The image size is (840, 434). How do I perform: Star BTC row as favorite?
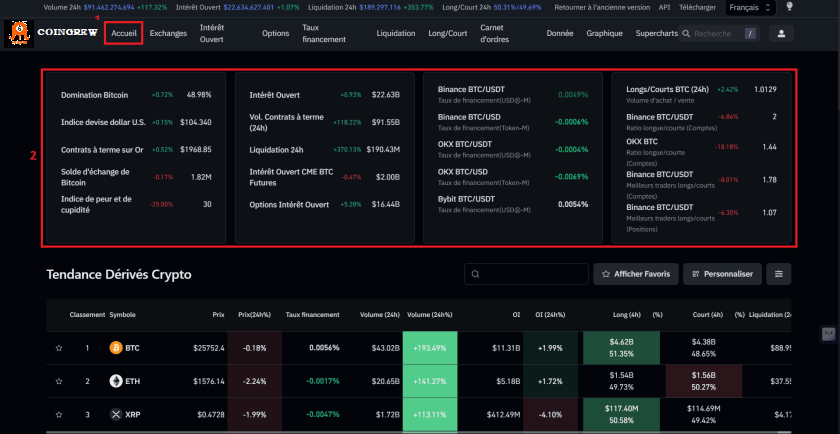click(59, 348)
